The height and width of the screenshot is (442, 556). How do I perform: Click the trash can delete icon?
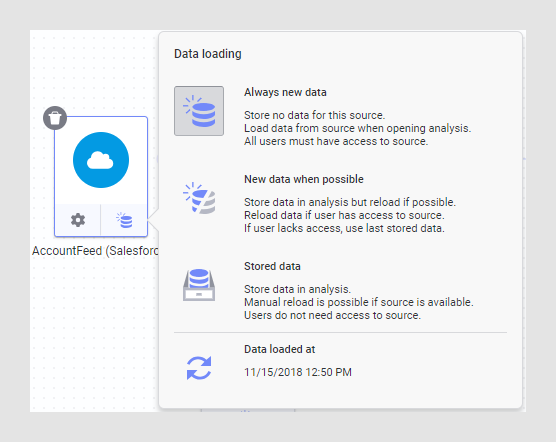[x=55, y=118]
